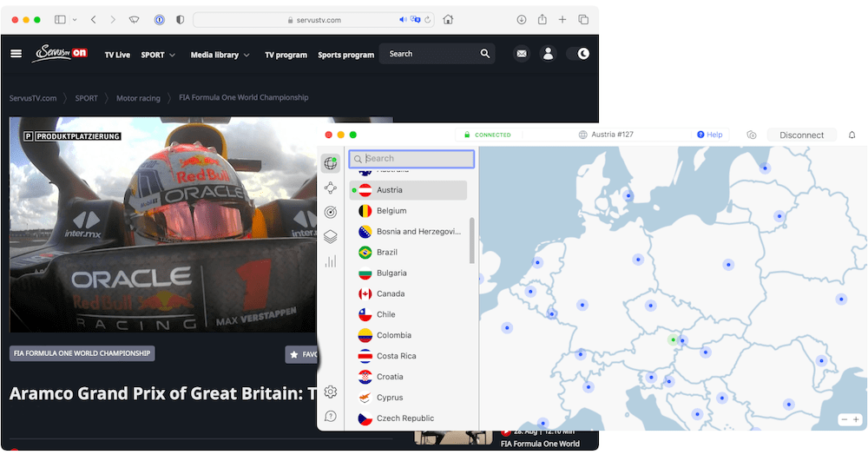Viewport: 868px width, 461px height.
Task: Click the VPN pause timer icon
Action: pyautogui.click(x=751, y=135)
